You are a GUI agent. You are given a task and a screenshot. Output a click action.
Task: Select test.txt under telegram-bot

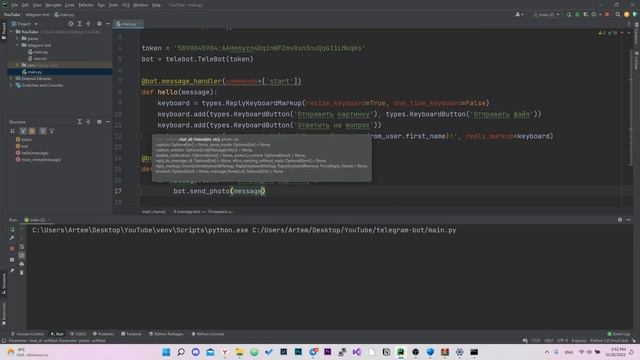tap(38, 58)
